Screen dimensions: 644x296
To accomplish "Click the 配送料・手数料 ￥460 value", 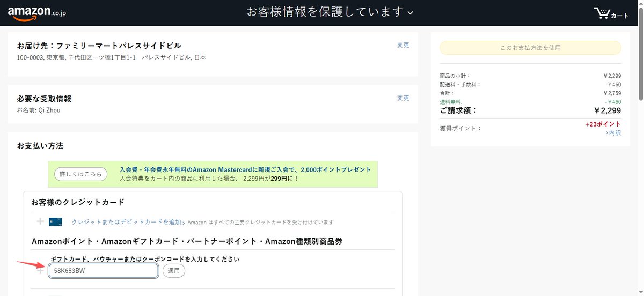I will tap(614, 85).
